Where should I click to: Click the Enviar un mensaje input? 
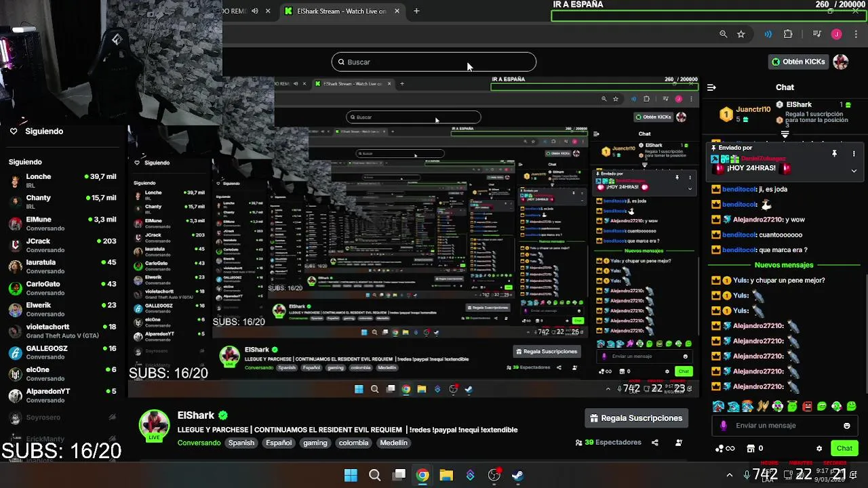(x=785, y=426)
